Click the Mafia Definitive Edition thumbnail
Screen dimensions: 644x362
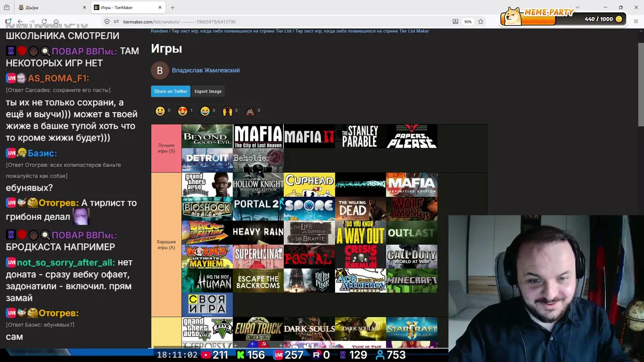pos(412,185)
